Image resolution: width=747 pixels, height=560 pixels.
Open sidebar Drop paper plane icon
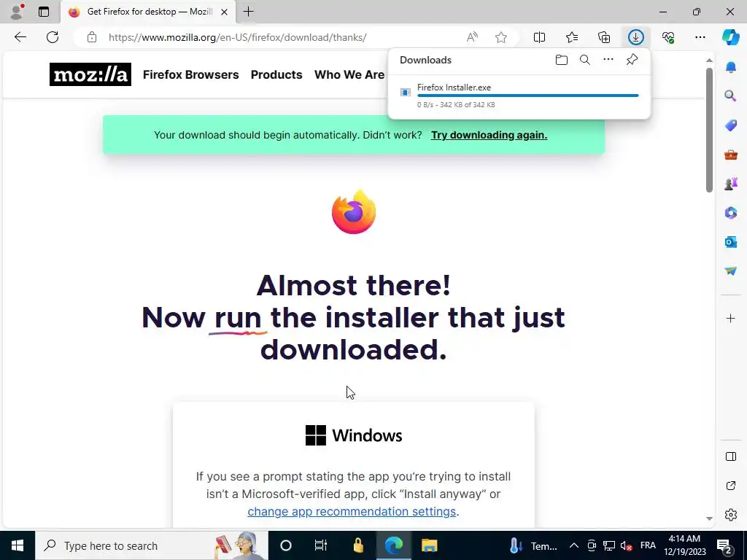pyautogui.click(x=730, y=271)
